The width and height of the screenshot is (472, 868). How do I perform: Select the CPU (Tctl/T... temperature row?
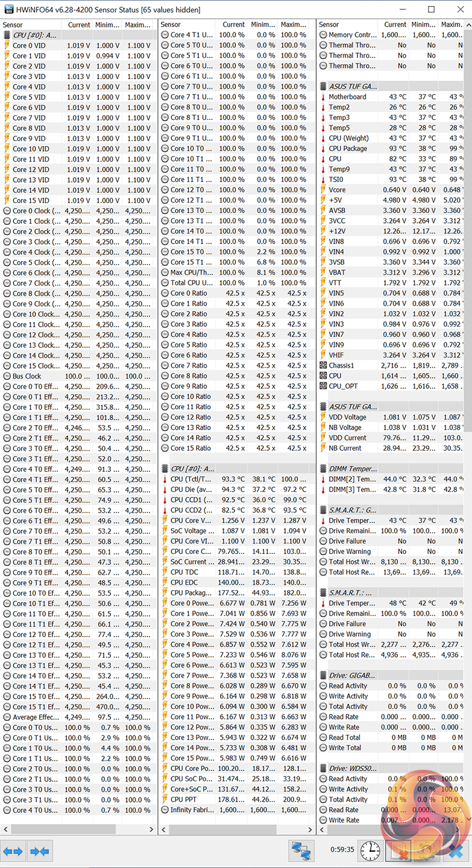236,479
